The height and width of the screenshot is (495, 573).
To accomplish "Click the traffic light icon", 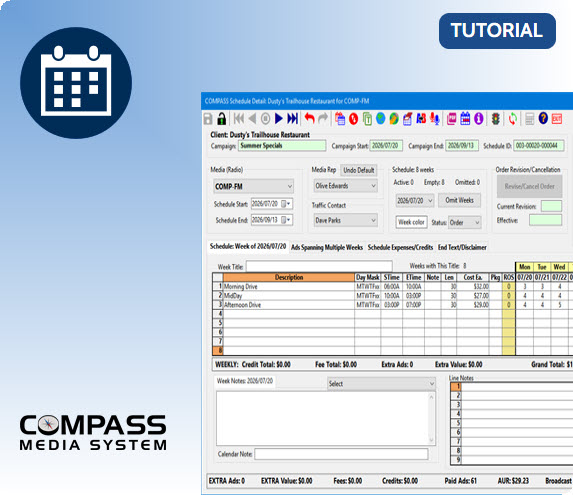I will point(495,119).
